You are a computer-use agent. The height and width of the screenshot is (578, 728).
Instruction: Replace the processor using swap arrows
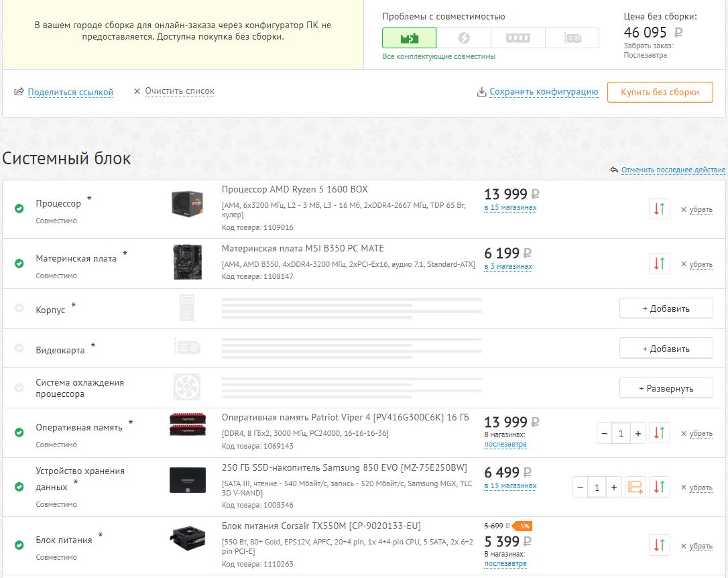coord(659,209)
